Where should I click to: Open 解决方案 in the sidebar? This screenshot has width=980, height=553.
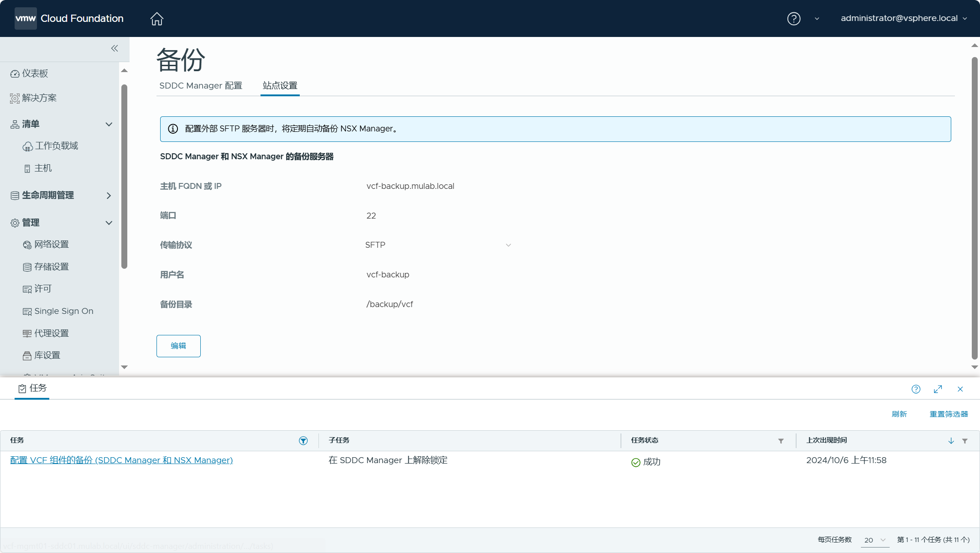[x=39, y=98]
